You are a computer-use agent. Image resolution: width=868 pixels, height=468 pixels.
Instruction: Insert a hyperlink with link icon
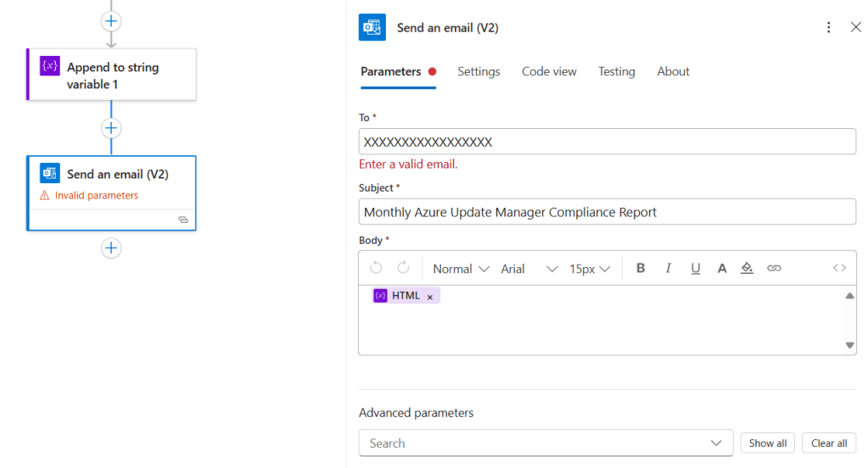coord(774,268)
